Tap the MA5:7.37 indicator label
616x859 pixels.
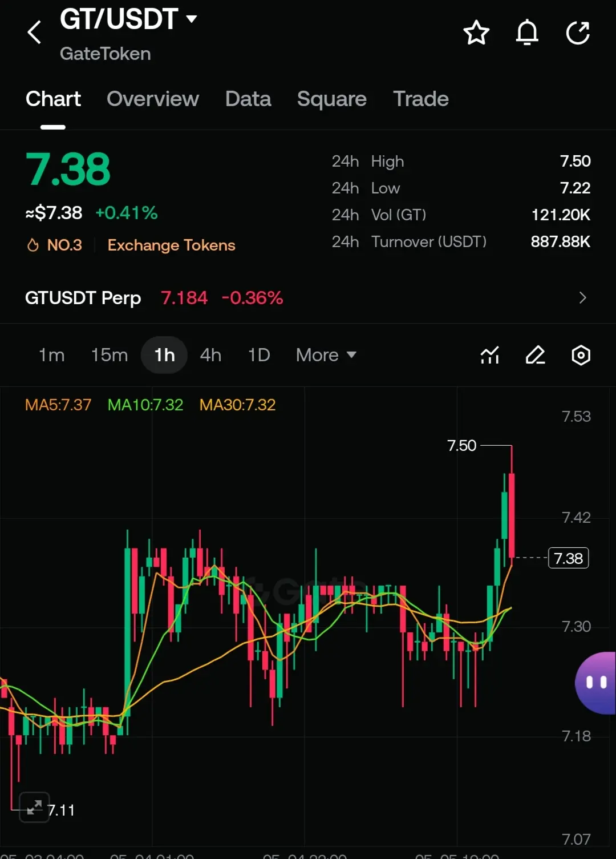[58, 405]
